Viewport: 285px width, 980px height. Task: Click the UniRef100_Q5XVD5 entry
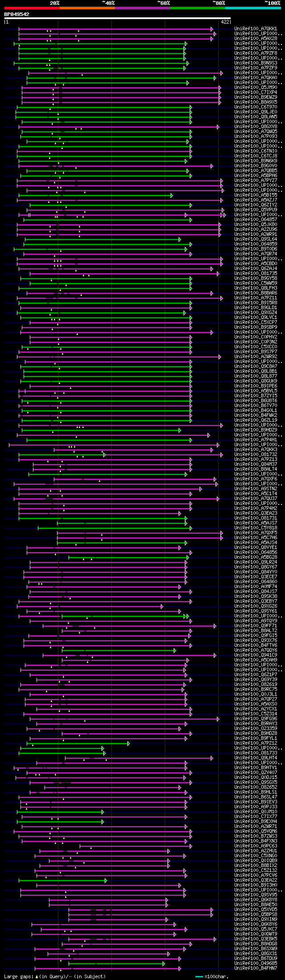256,910
